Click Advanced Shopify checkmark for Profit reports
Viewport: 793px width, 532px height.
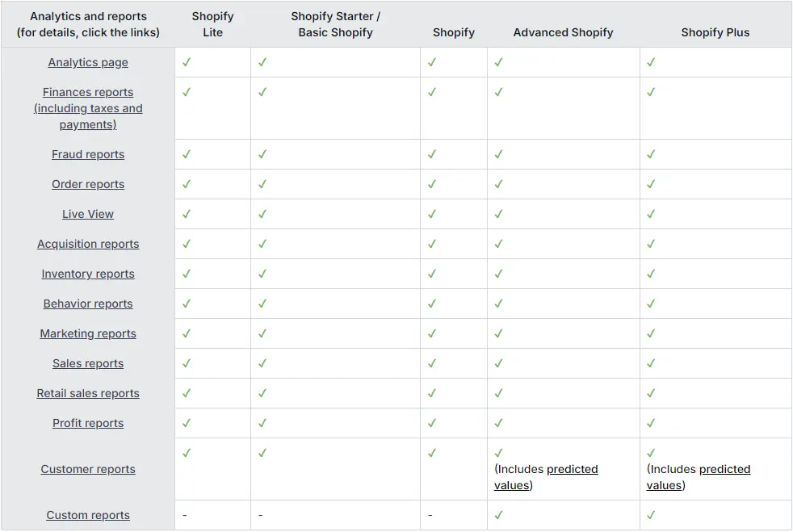point(499,423)
